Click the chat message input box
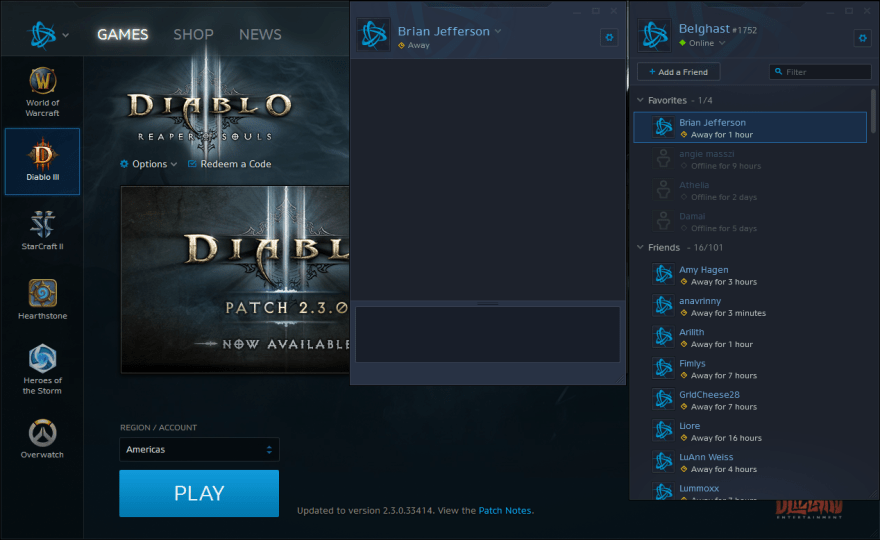Image resolution: width=880 pixels, height=540 pixels. 488,335
